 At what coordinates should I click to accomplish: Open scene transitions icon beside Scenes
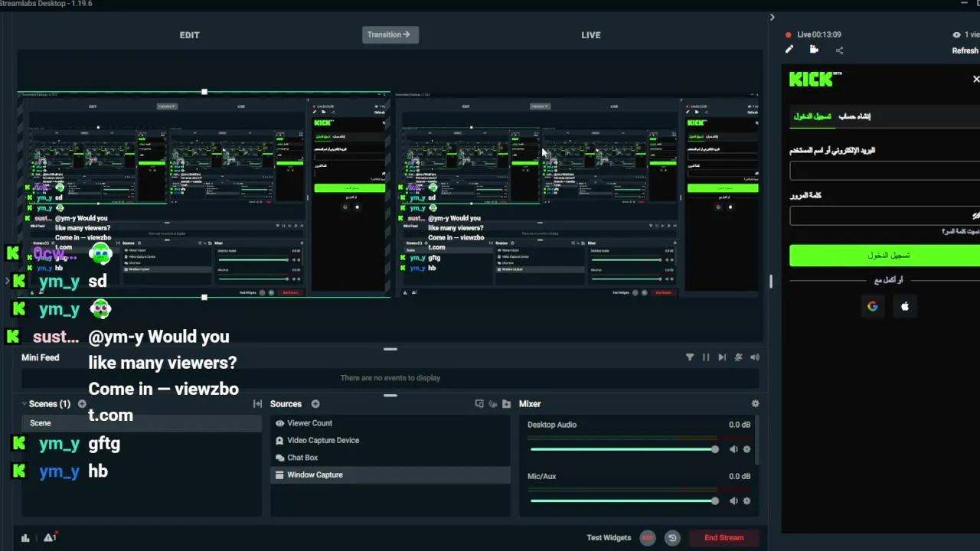click(257, 404)
